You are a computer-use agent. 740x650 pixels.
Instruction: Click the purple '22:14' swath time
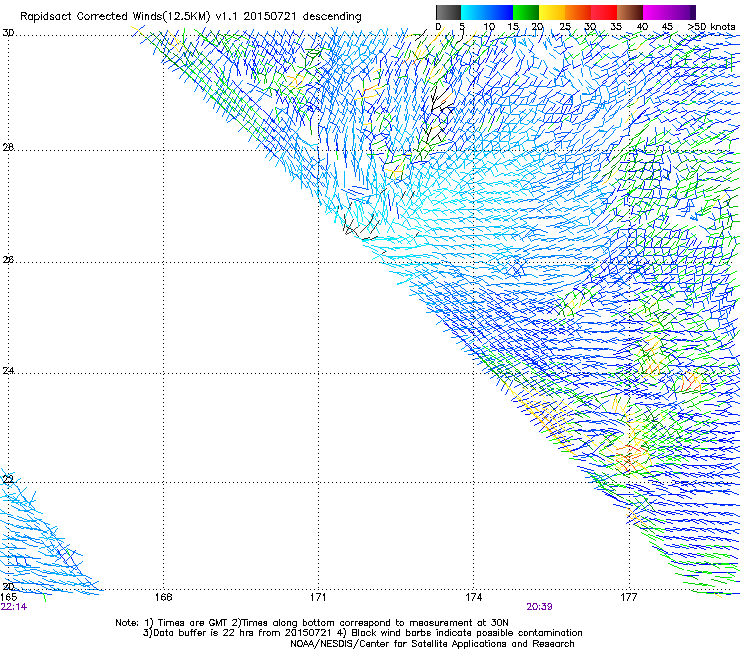(x=14, y=607)
